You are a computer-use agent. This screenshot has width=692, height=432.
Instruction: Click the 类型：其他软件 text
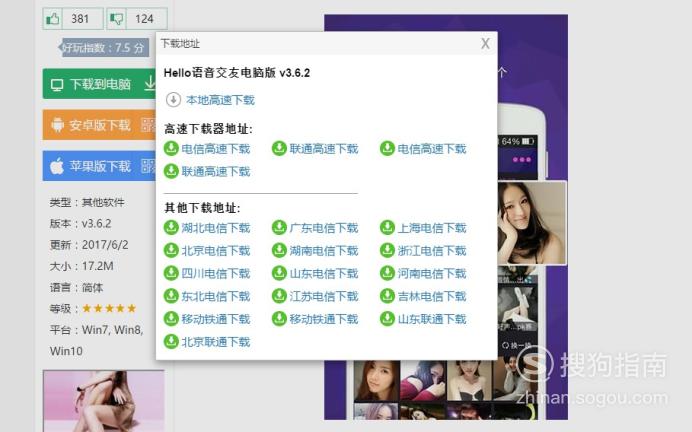click(87, 203)
